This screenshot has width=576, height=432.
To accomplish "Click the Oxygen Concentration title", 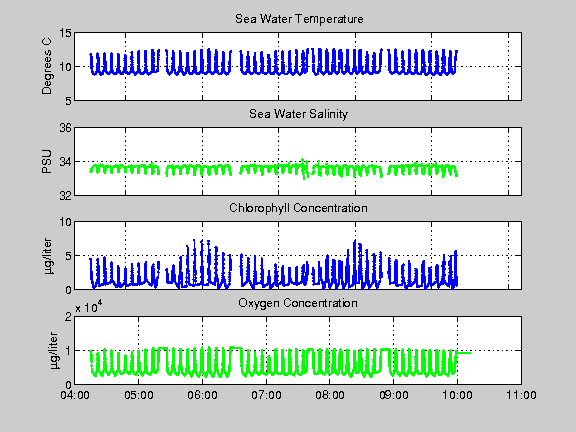I will (x=298, y=303).
